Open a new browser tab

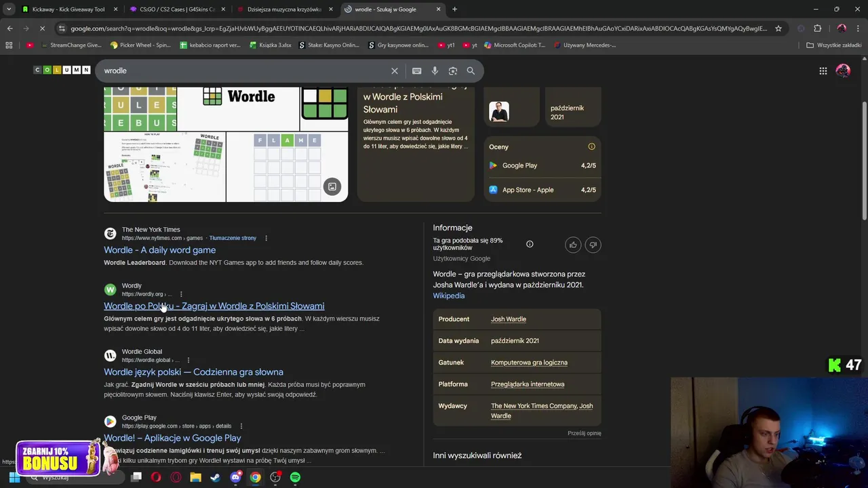point(454,9)
